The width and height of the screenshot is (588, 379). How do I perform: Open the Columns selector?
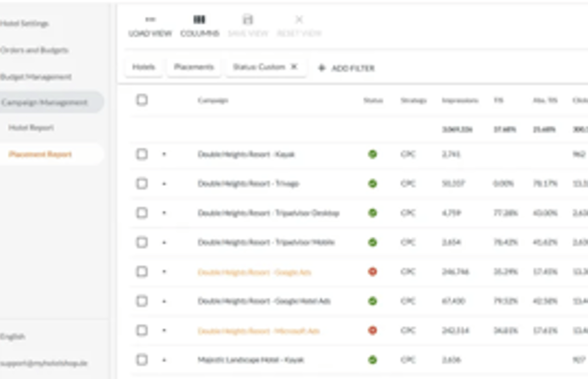pyautogui.click(x=200, y=26)
